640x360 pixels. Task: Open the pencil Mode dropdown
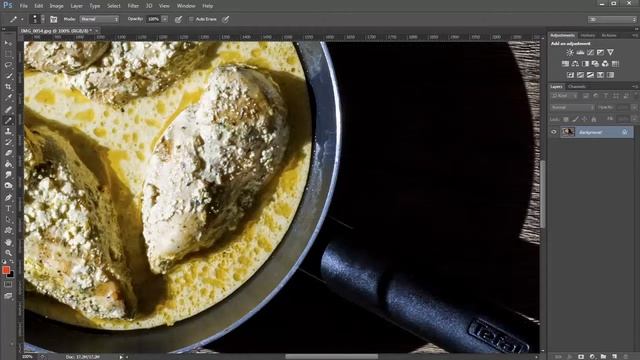99,19
